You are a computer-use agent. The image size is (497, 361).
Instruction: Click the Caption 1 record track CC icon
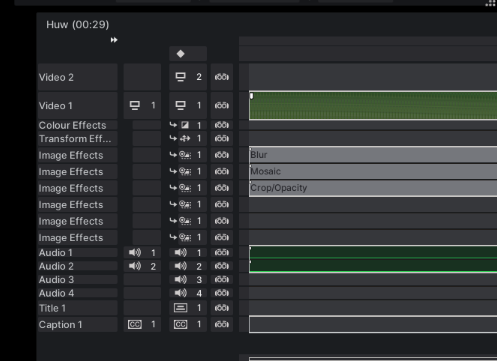tap(180, 324)
